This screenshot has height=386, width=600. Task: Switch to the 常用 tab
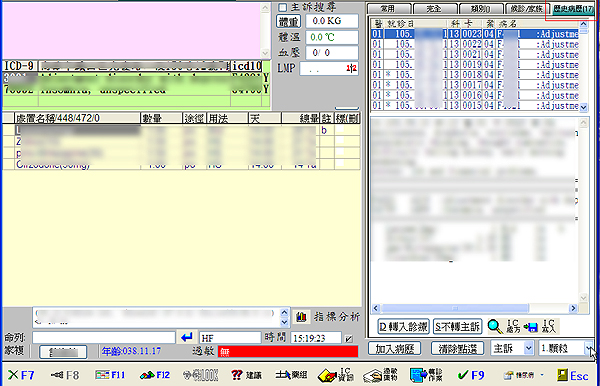[x=388, y=8]
